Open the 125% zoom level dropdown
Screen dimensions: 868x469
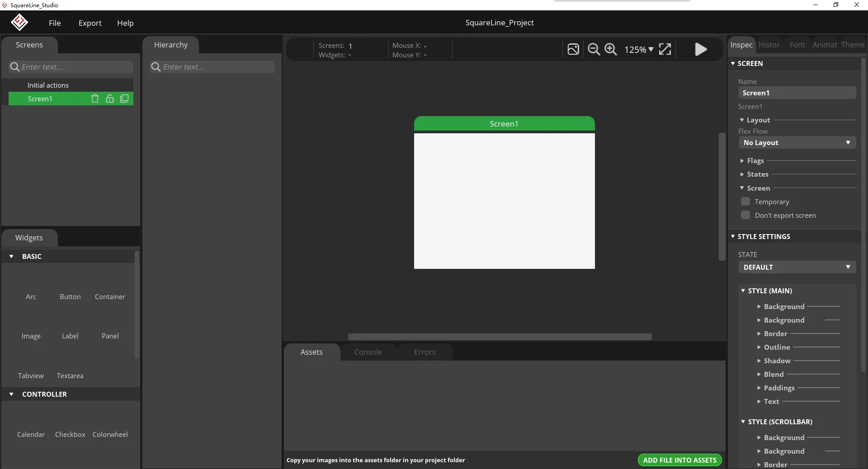coord(639,50)
